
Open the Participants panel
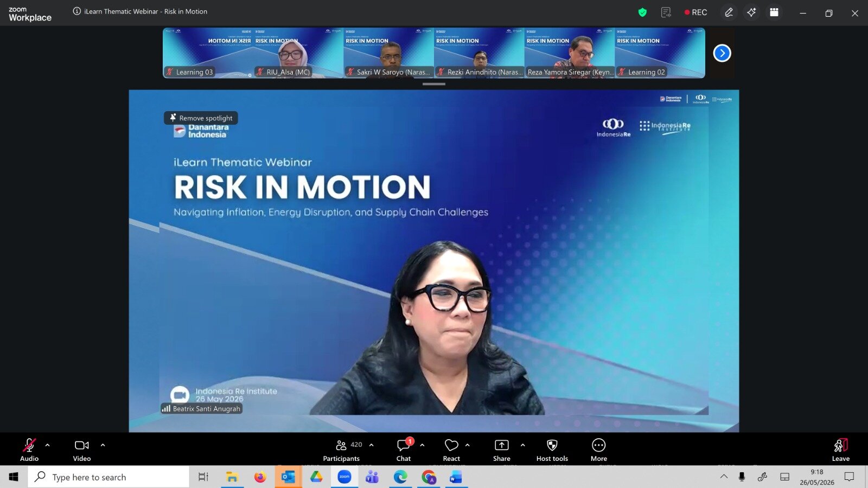click(x=341, y=450)
